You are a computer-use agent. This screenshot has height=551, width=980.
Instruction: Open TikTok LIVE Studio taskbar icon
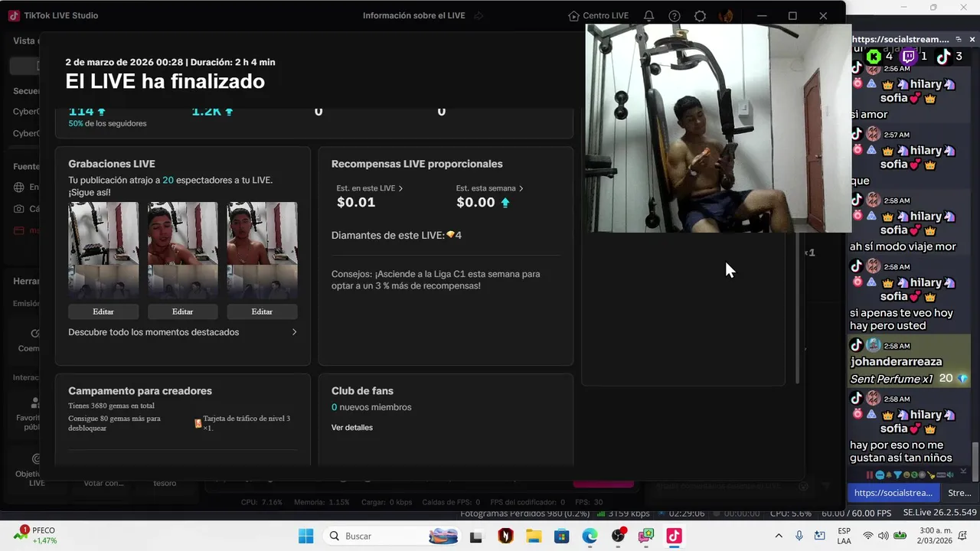coord(674,536)
